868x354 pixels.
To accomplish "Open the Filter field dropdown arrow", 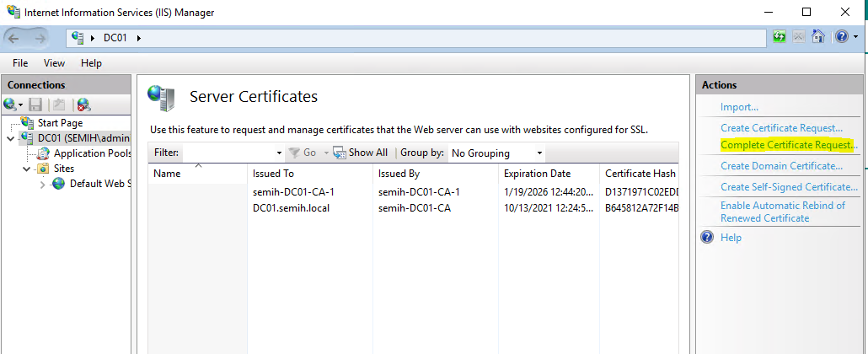I will (x=279, y=153).
